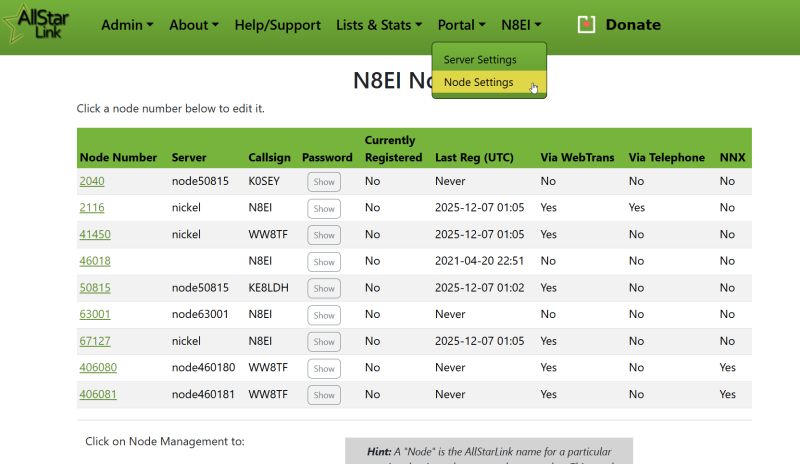Viewport: 800px width, 464px height.
Task: Open the N8EI user dropdown
Action: pos(521,25)
